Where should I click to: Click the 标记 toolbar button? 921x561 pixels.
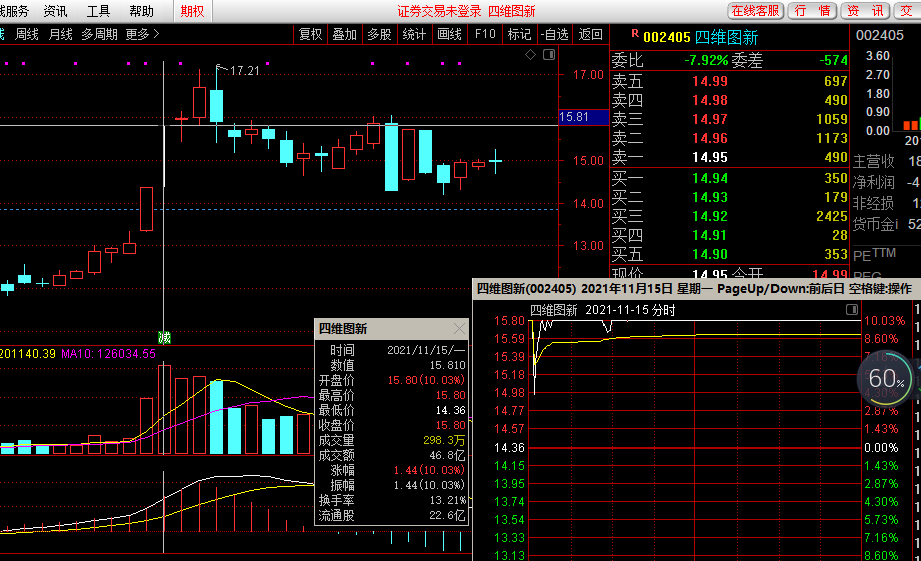[519, 35]
